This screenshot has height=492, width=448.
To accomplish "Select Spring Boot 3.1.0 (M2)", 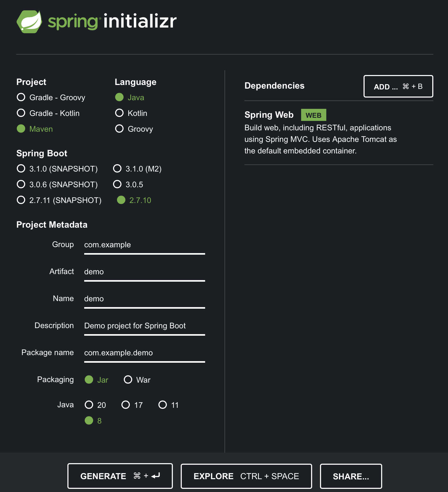I will click(137, 169).
